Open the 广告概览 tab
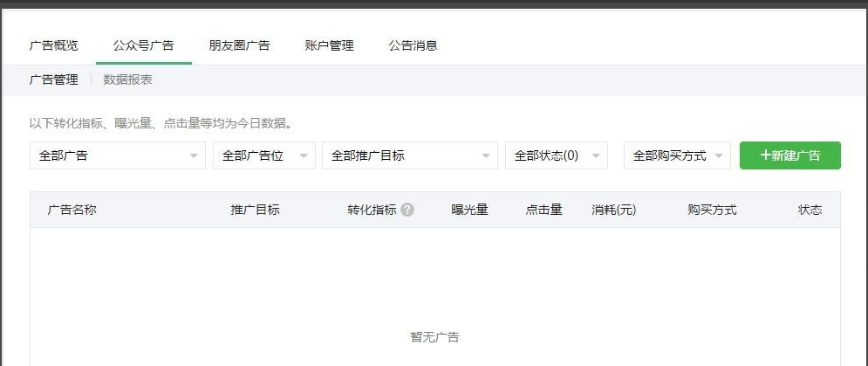The image size is (868, 366). (x=54, y=45)
